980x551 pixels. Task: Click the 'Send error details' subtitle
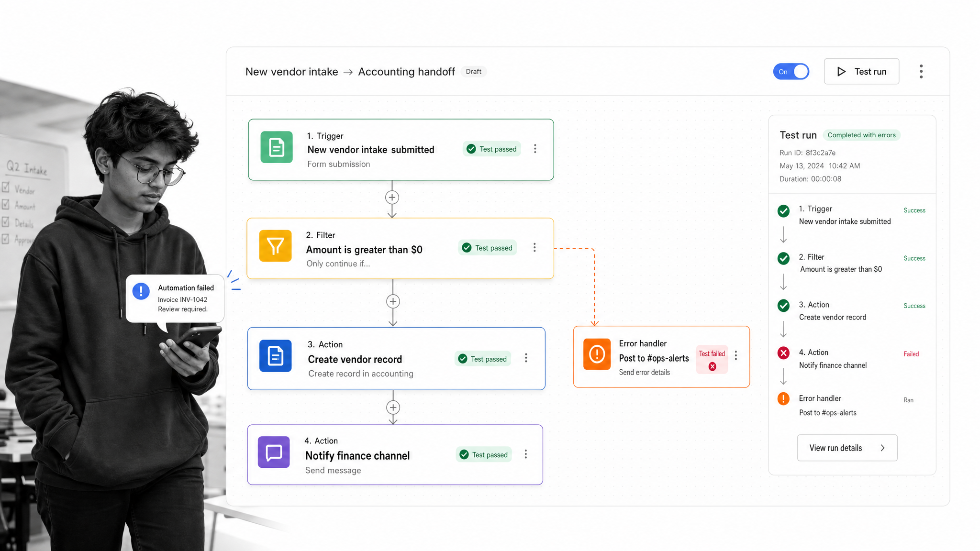click(x=644, y=372)
